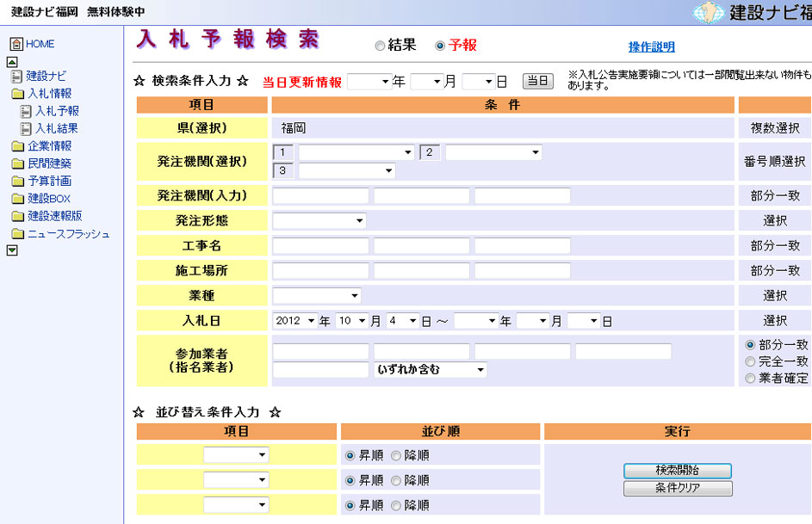Focus the first 施工場所 text field
The height and width of the screenshot is (524, 812).
click(x=320, y=270)
